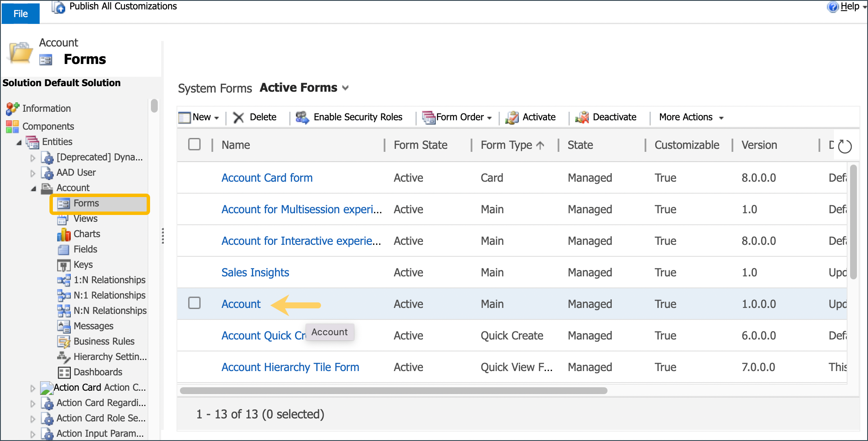This screenshot has height=441, width=868.
Task: Click the splitter handle beside navigation tree
Action: click(162, 236)
